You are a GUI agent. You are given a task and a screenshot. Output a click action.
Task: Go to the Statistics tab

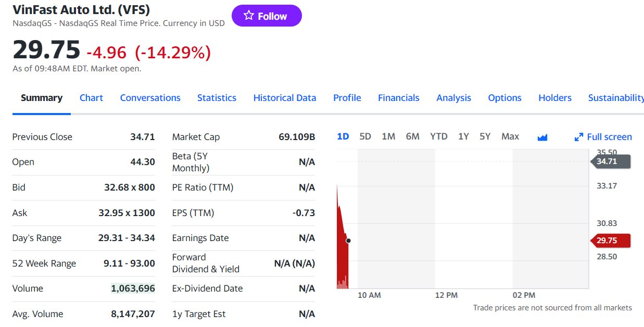coord(217,98)
